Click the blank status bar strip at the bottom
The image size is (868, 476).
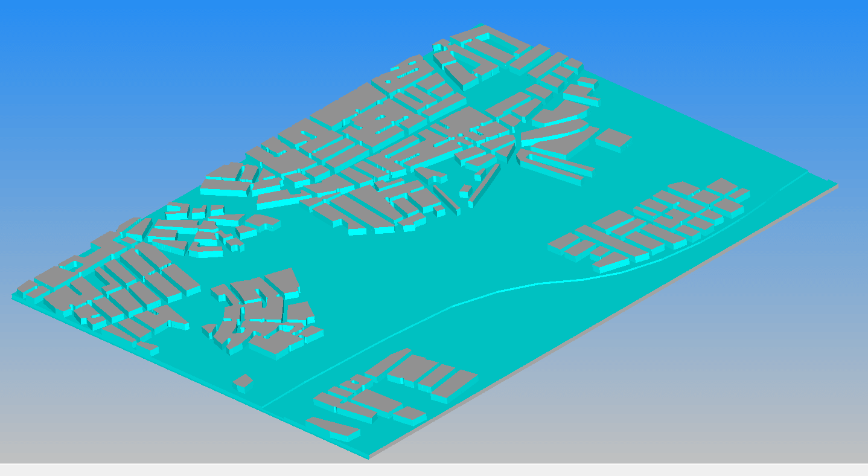(423, 470)
